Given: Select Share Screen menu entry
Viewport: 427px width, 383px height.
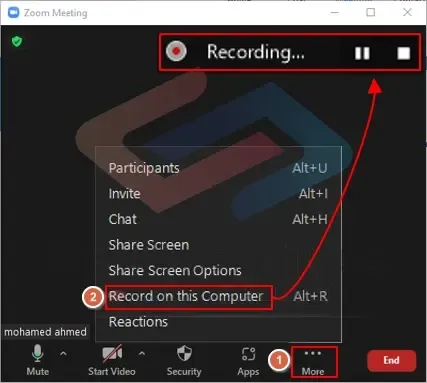Looking at the screenshot, I should pyautogui.click(x=218, y=245).
